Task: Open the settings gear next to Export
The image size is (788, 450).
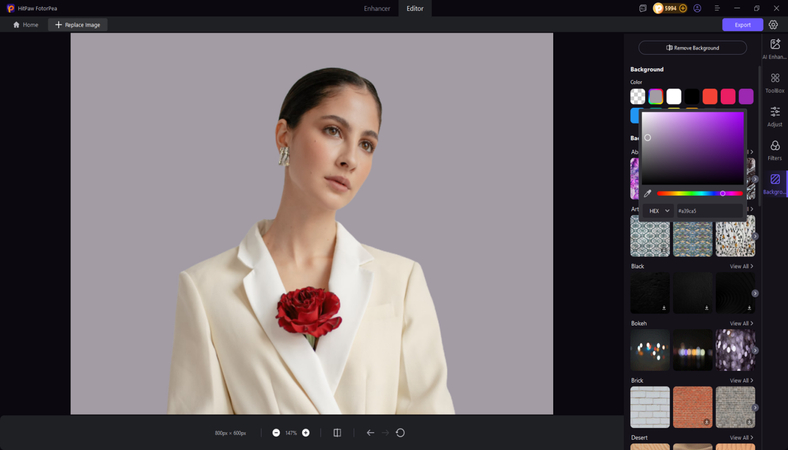Action: tap(773, 25)
